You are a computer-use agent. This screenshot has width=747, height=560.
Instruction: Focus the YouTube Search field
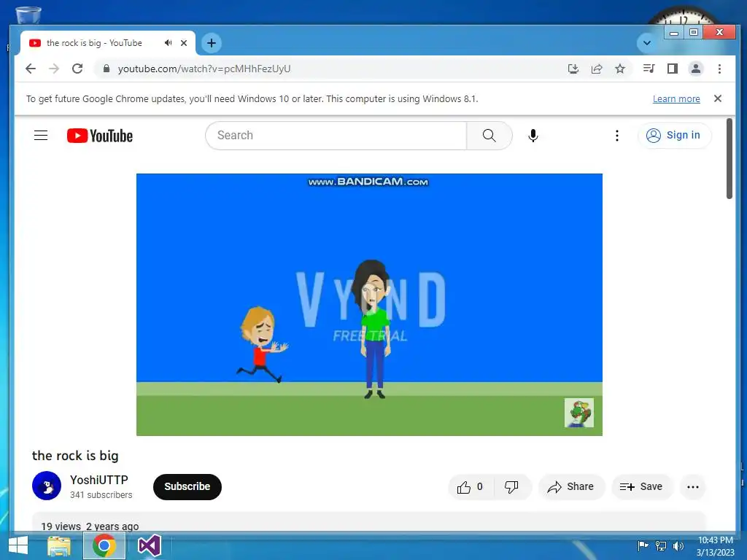point(336,136)
